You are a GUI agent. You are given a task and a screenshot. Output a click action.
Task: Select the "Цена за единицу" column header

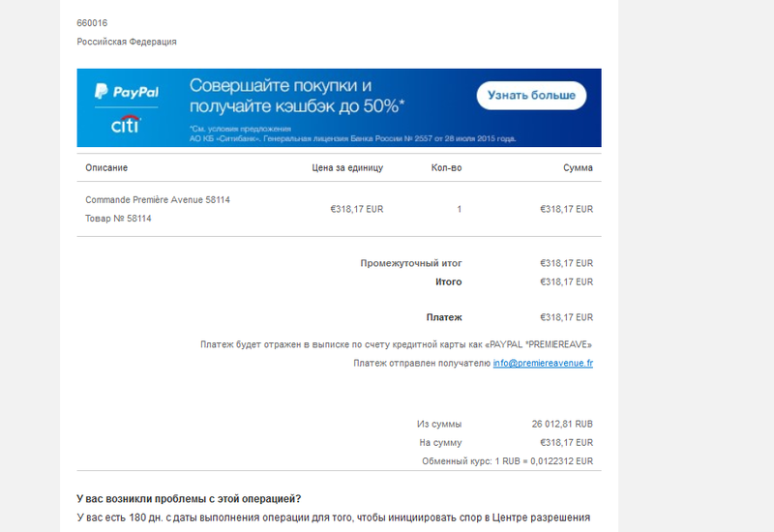tap(347, 167)
